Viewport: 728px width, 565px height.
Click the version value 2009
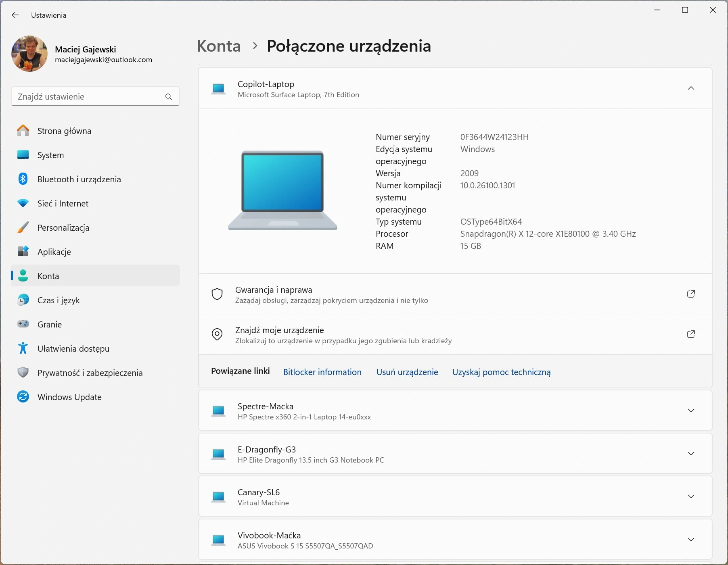click(x=469, y=173)
